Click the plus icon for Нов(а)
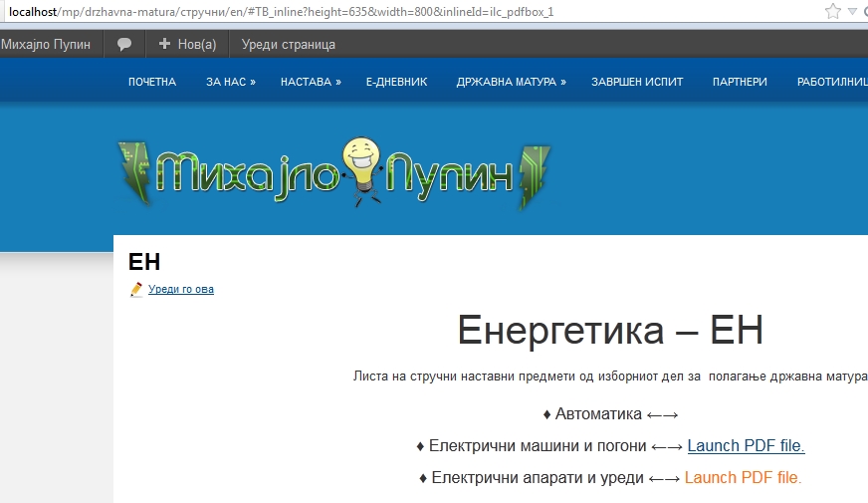Image resolution: width=868 pixels, height=503 pixels. tap(165, 45)
